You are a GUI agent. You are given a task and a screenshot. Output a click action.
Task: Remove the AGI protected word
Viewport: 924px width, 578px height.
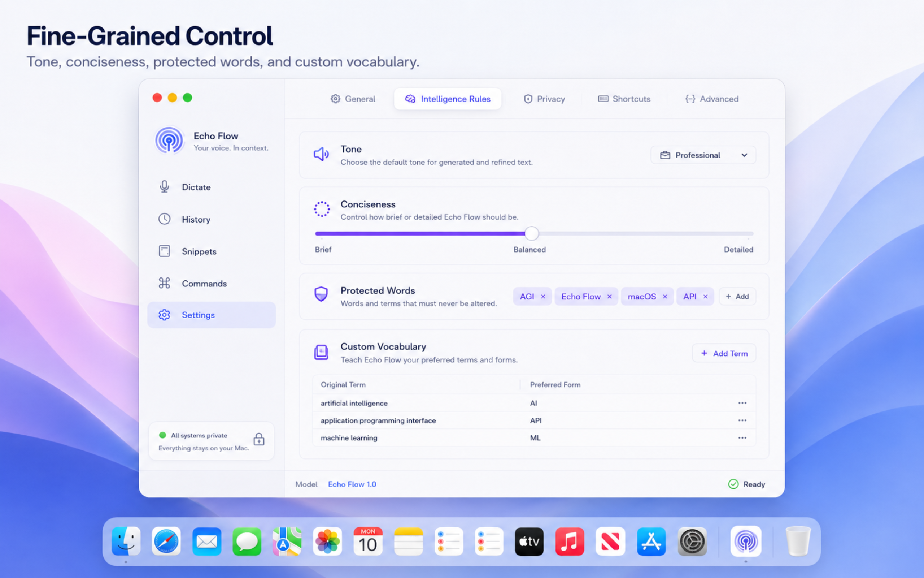(x=543, y=297)
